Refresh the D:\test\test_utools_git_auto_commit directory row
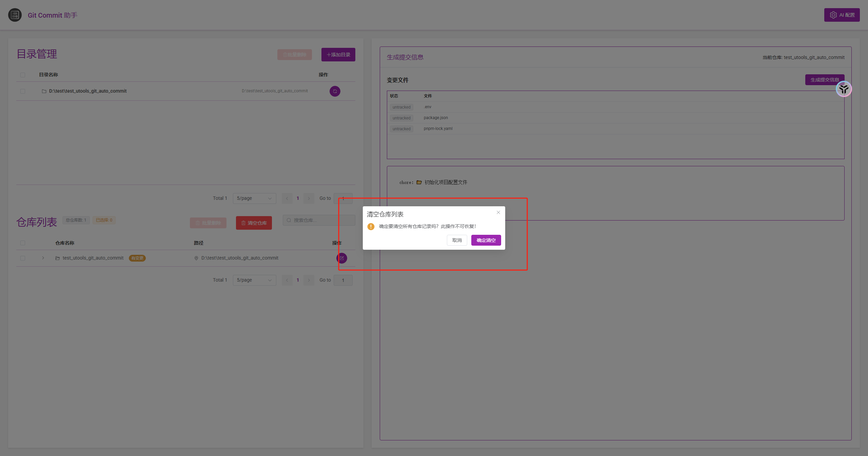Screen dimensions: 868x456 click(x=335, y=91)
